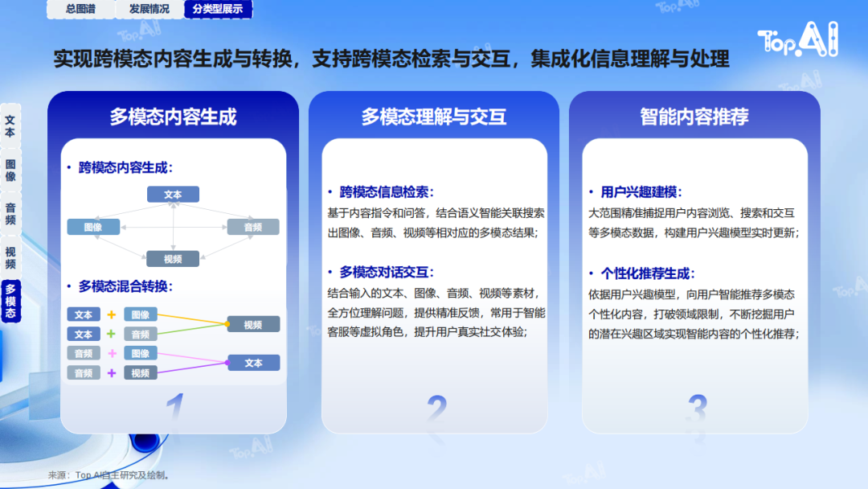This screenshot has width=868, height=489.
Task: Open the 视频 side tab
Action: click(x=10, y=257)
